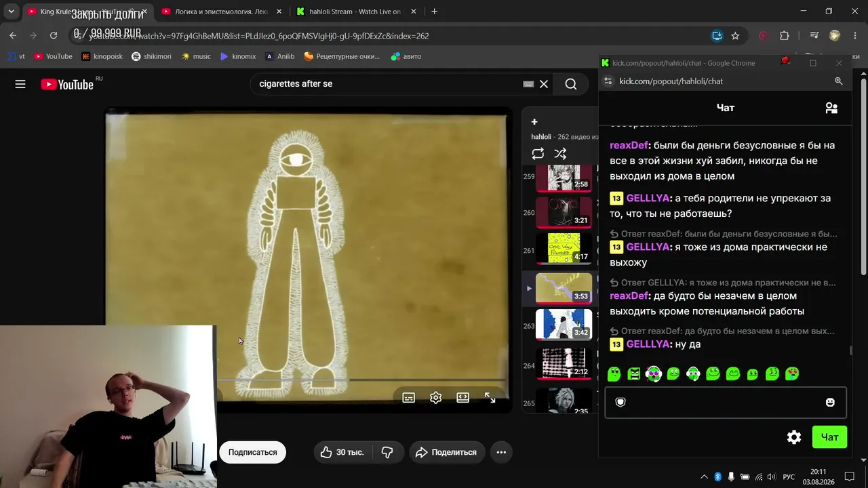This screenshot has height=488, width=868.
Task: Open the YouTube bookmark
Action: [53, 56]
